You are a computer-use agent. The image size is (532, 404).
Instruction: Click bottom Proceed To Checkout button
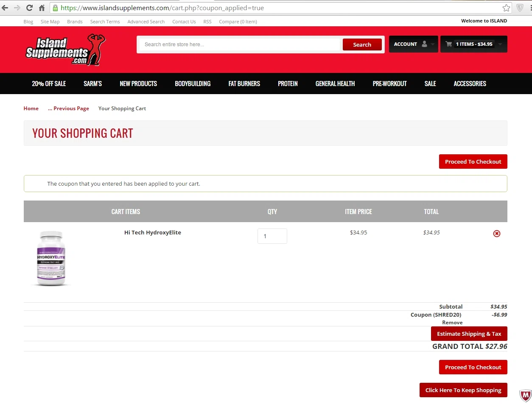(x=473, y=367)
